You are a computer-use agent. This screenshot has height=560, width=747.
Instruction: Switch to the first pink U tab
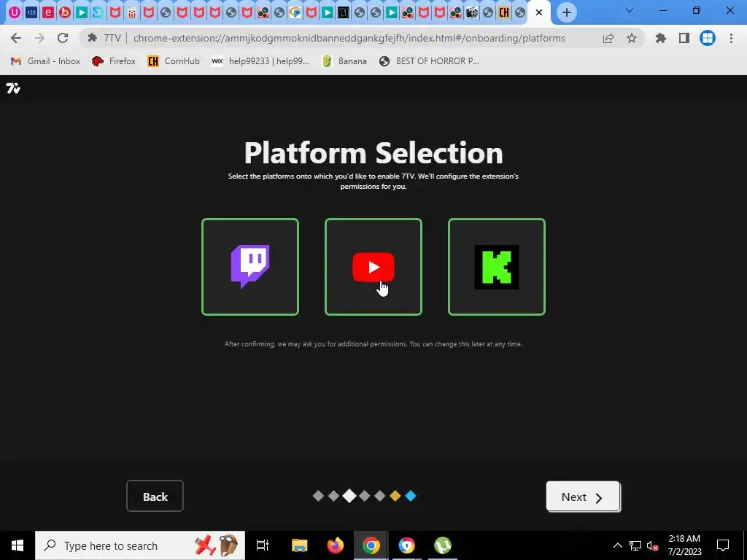click(x=15, y=13)
